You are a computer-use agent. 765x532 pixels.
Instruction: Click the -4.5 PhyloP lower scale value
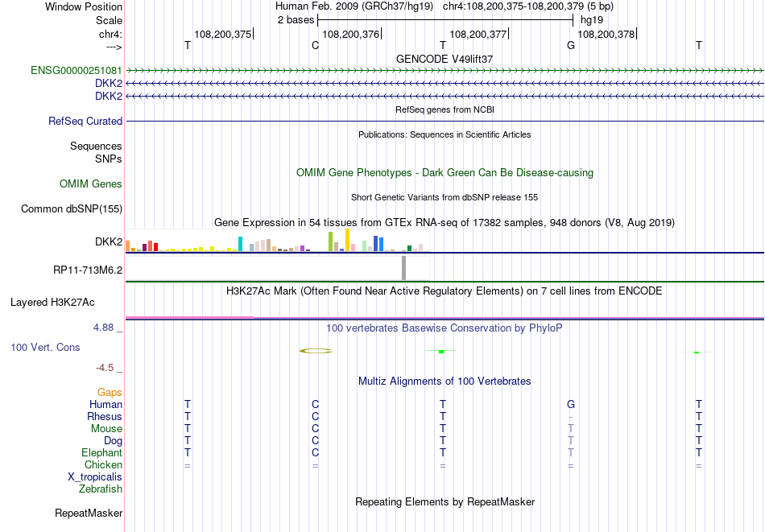pos(105,368)
